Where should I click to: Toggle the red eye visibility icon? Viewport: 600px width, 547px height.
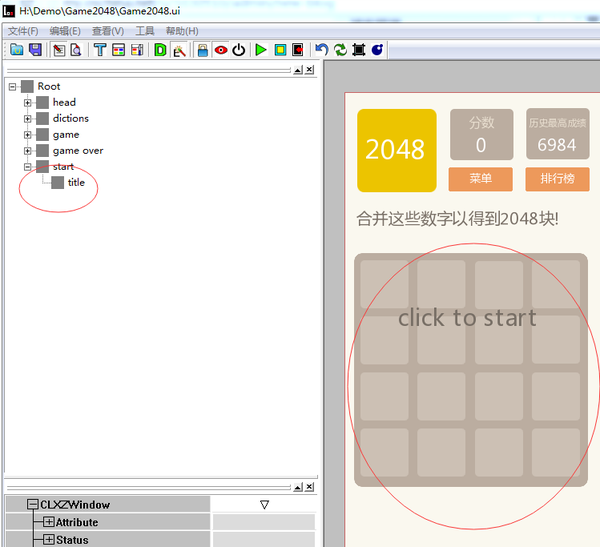[x=221, y=50]
